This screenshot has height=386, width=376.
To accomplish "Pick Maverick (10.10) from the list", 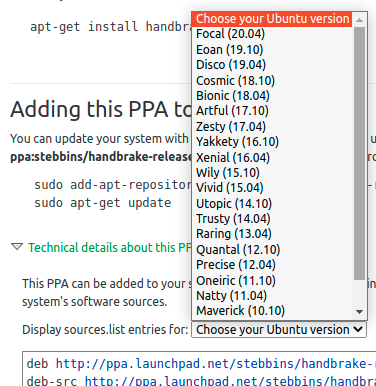I will coord(272,311).
